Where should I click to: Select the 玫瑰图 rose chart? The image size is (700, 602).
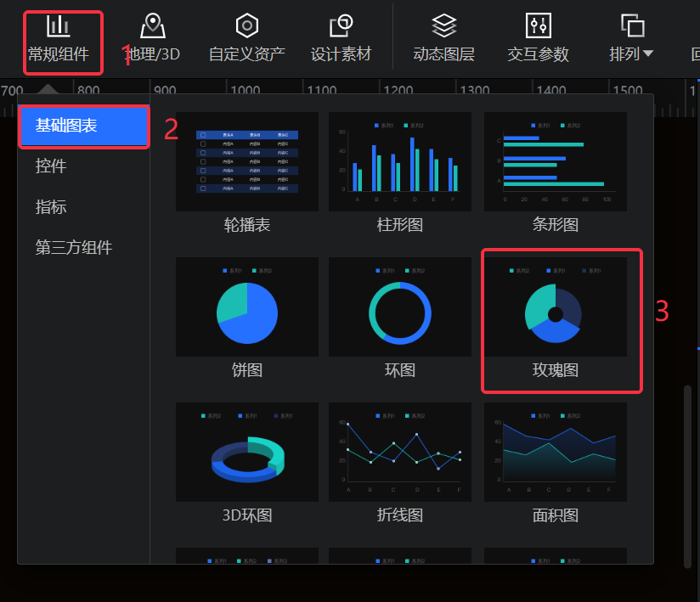pyautogui.click(x=556, y=307)
